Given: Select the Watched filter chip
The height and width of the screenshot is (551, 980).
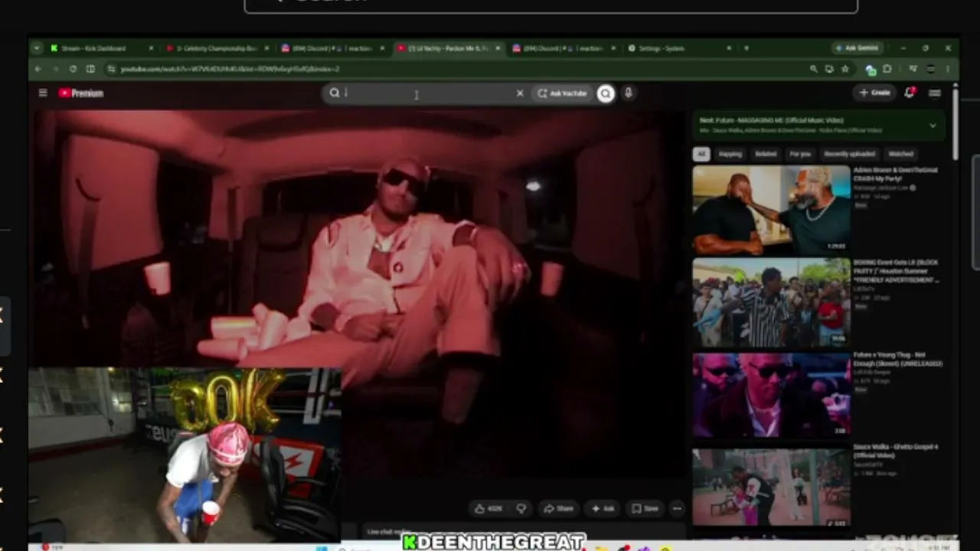Looking at the screenshot, I should click(x=900, y=154).
